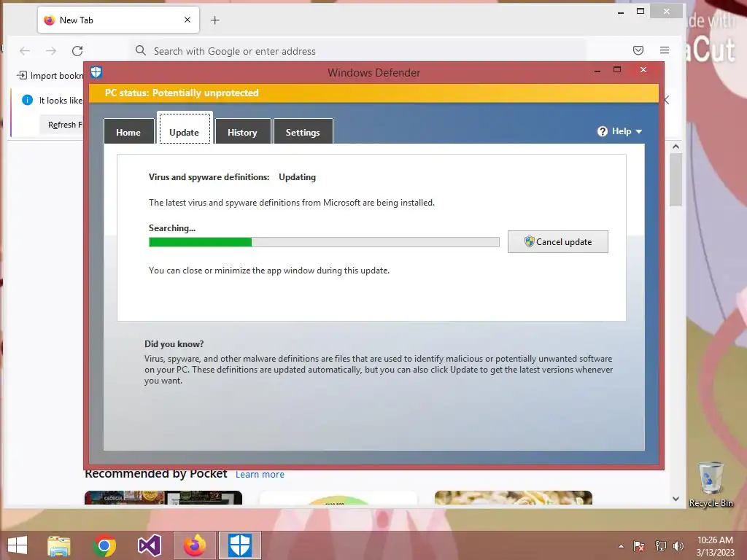The height and width of the screenshot is (560, 747).
Task: Open the Learn more link for Pocket
Action: coord(260,474)
